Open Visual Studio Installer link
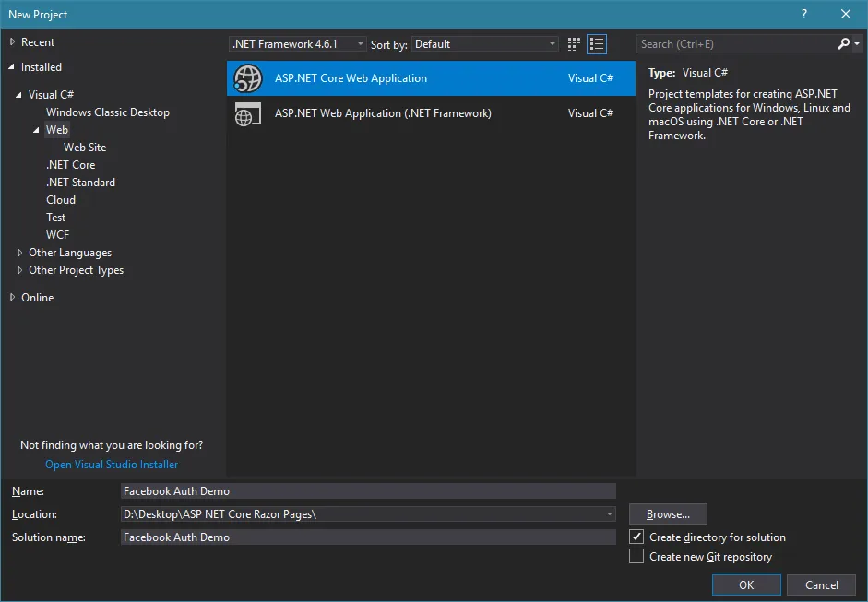The image size is (868, 602). (x=112, y=465)
